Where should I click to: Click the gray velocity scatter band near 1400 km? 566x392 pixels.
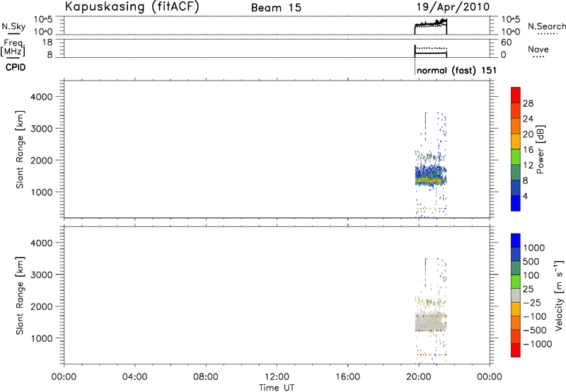[x=431, y=323]
